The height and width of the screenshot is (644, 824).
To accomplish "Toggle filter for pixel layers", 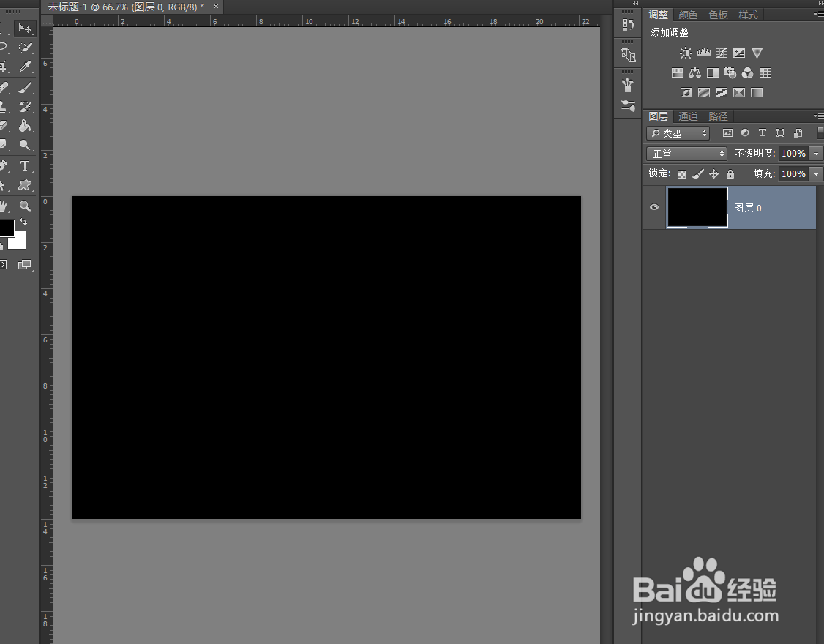I will point(727,133).
